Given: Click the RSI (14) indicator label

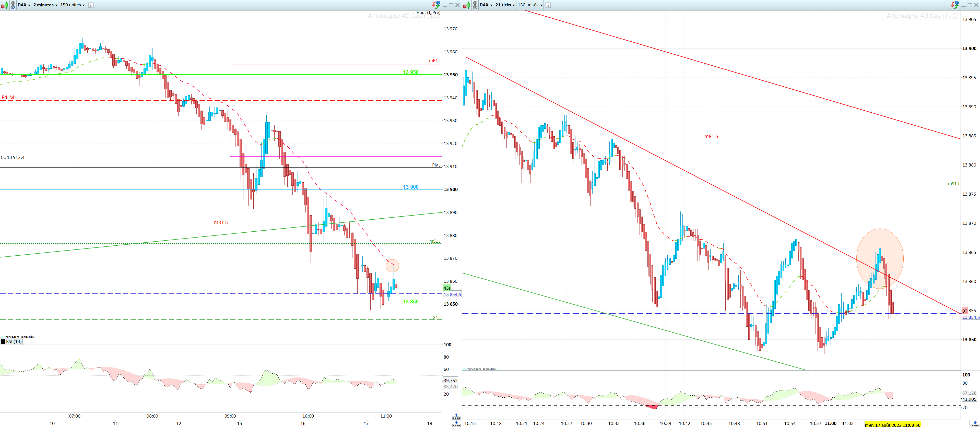Looking at the screenshot, I should pyautogui.click(x=14, y=341).
